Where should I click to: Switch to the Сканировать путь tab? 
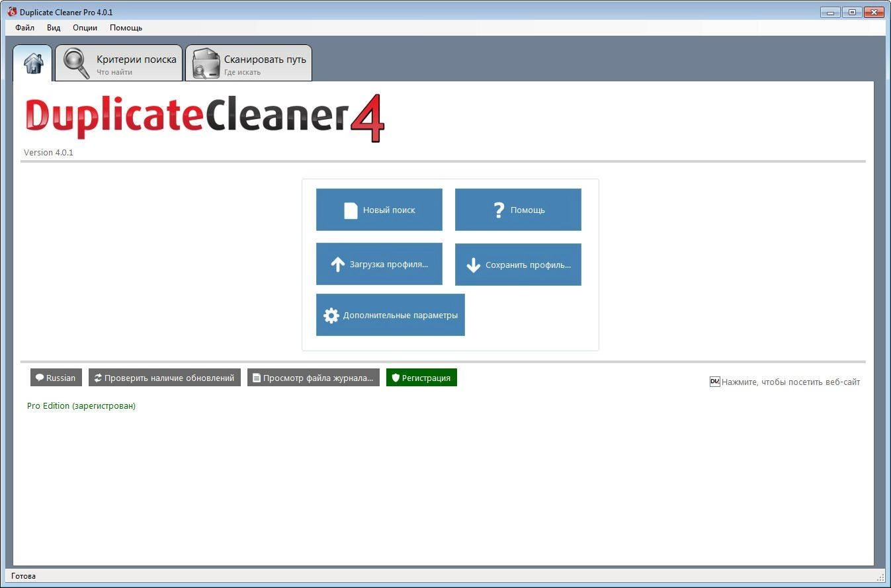(x=249, y=63)
